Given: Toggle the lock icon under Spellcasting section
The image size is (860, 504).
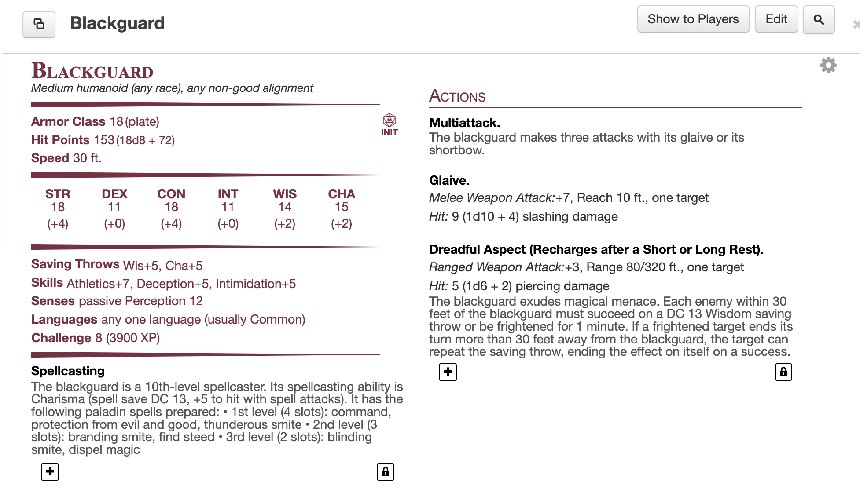Looking at the screenshot, I should pyautogui.click(x=385, y=471).
